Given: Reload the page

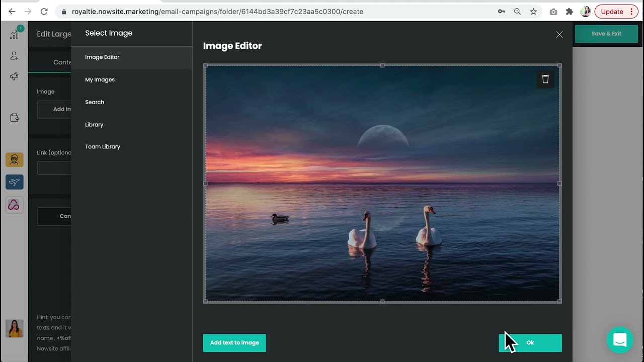Looking at the screenshot, I should [44, 12].
